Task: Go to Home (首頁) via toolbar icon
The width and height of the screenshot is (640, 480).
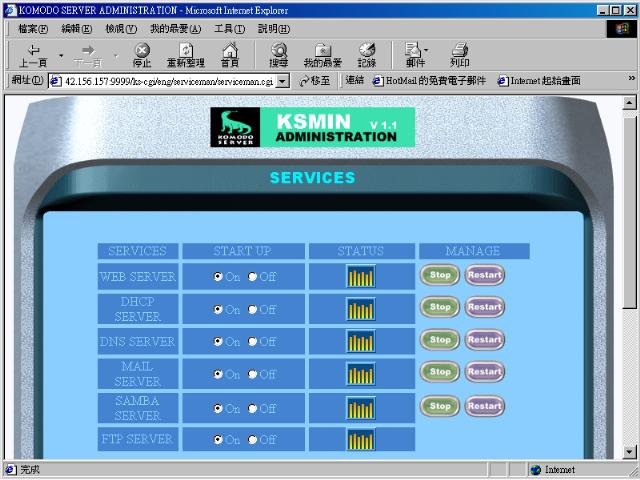Action: click(230, 54)
